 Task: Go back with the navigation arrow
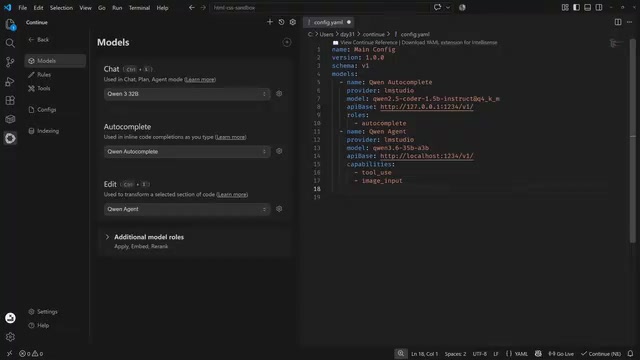(x=191, y=7)
